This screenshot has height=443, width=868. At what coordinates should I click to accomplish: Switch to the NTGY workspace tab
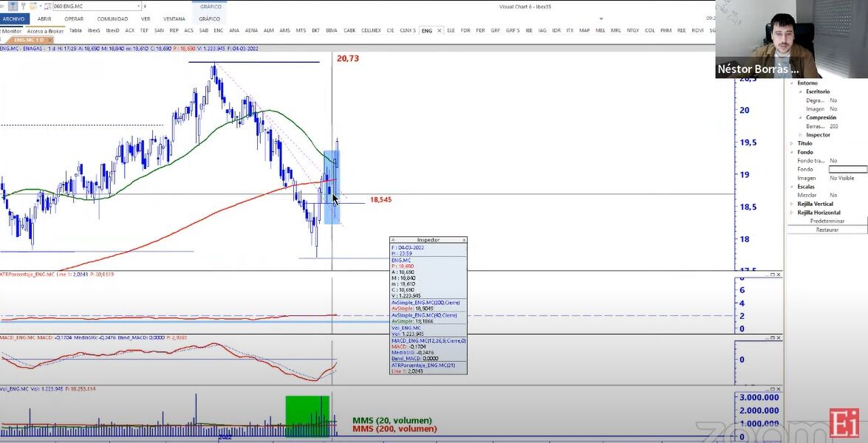(x=633, y=30)
